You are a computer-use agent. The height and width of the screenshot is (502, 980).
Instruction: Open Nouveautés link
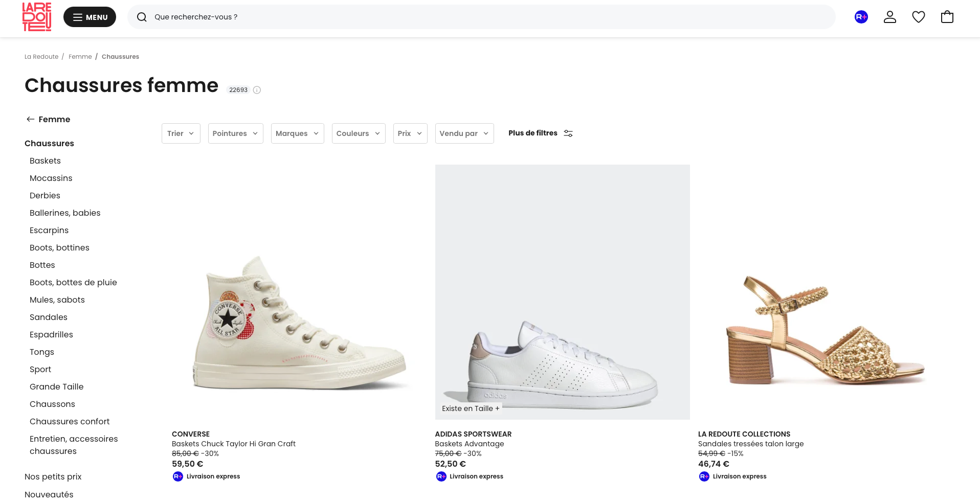pyautogui.click(x=49, y=494)
